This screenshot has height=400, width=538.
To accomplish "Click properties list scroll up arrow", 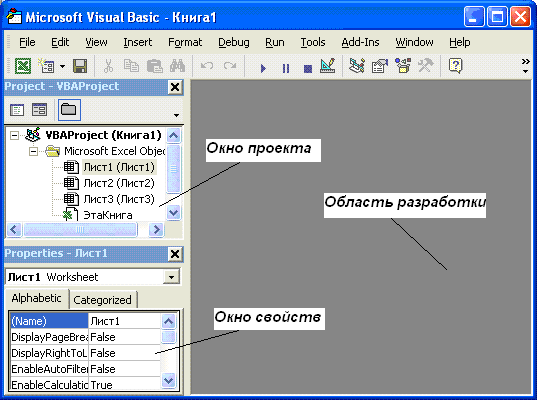I will tap(168, 322).
